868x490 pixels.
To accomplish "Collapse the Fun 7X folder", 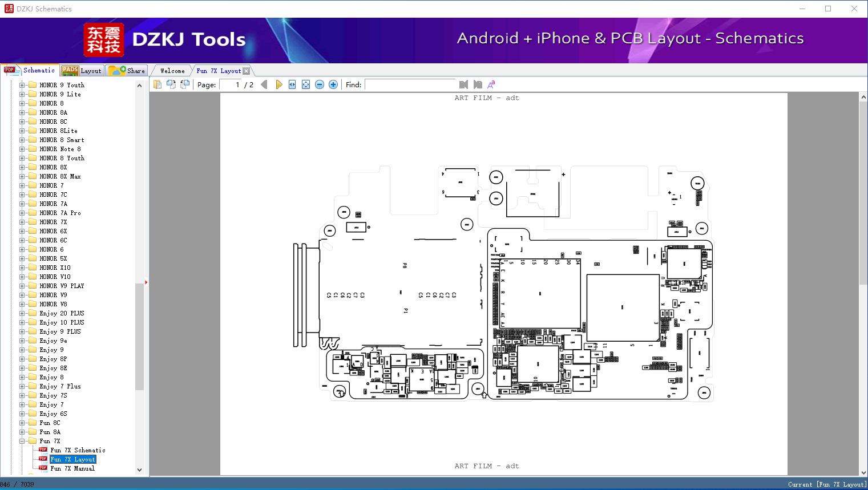I will [x=22, y=441].
